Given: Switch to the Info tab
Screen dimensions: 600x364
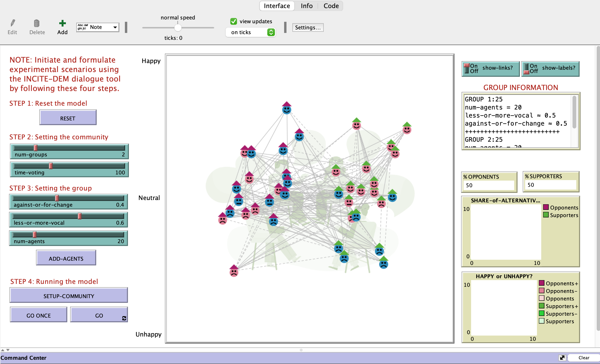Looking at the screenshot, I should point(306,6).
